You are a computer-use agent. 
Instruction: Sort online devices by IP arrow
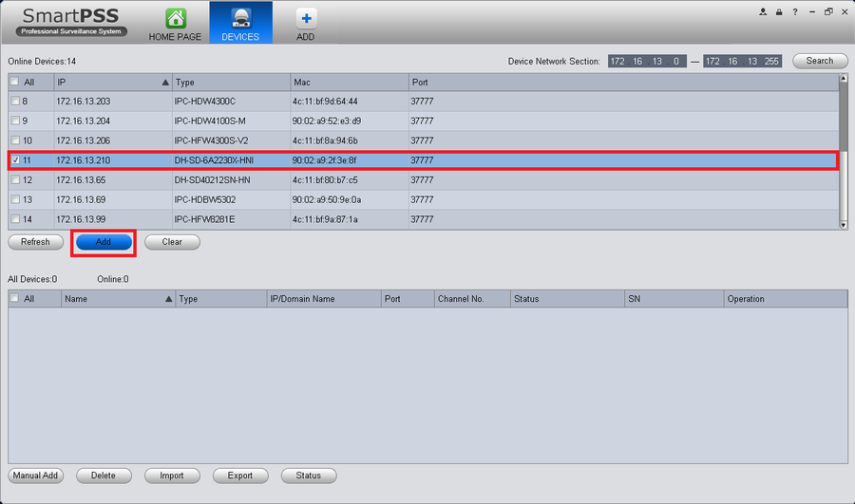(x=165, y=83)
